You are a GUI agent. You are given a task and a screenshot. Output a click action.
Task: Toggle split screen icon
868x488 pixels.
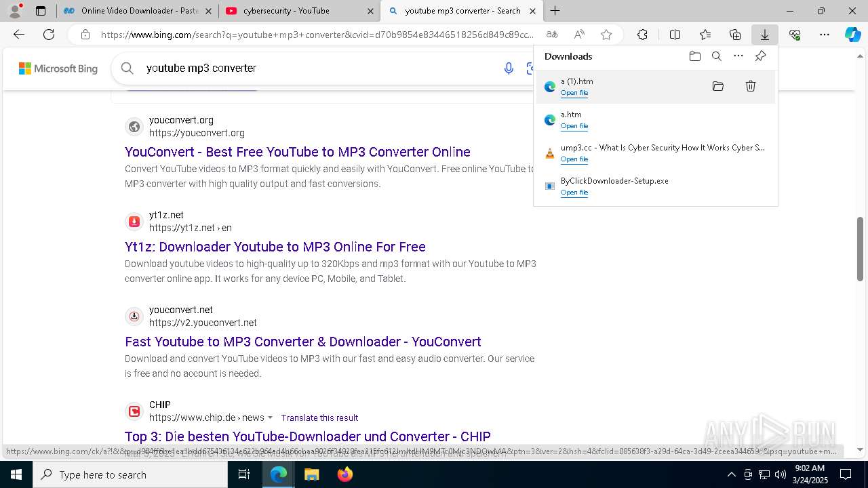[x=675, y=35]
